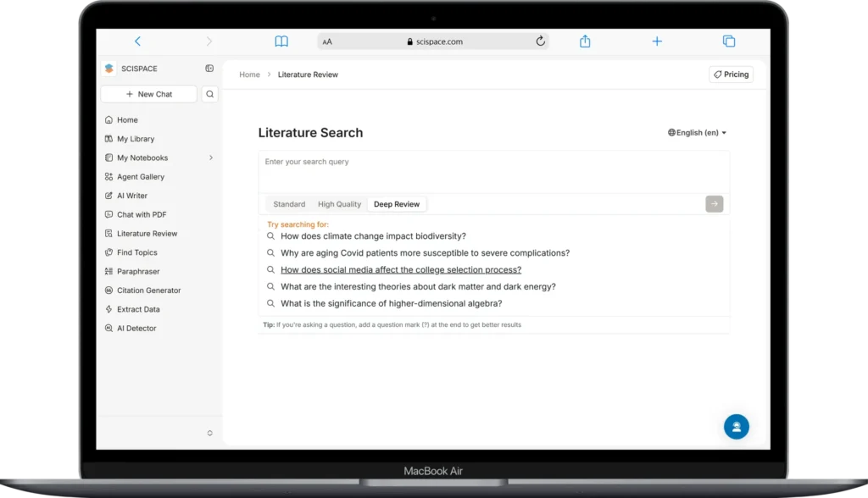
Task: Go back with the Safari back arrow
Action: click(138, 41)
